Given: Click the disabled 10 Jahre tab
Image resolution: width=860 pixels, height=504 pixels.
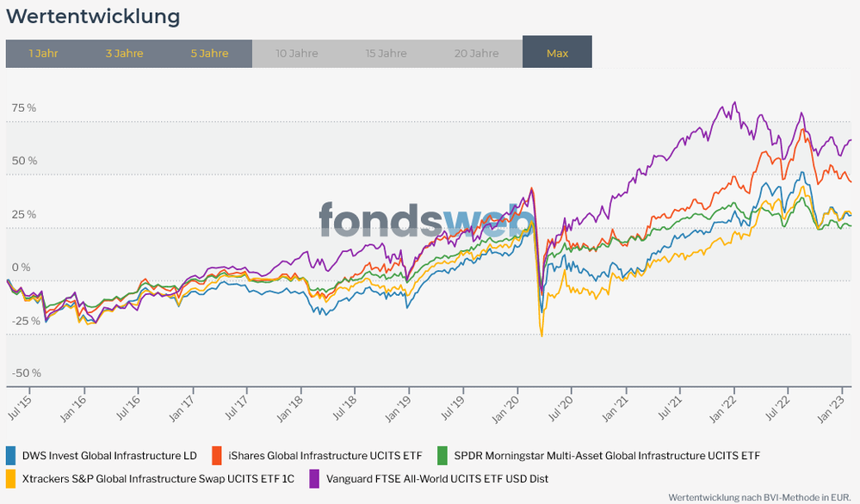Looking at the screenshot, I should pos(296,52).
